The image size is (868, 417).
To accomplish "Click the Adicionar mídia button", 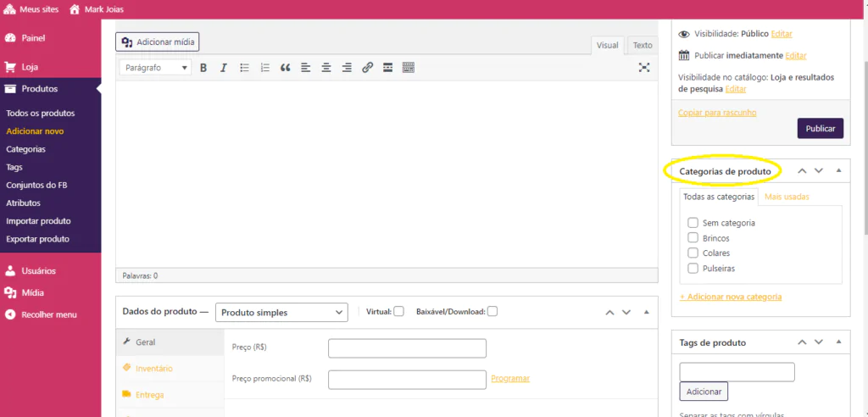I will 157,42.
